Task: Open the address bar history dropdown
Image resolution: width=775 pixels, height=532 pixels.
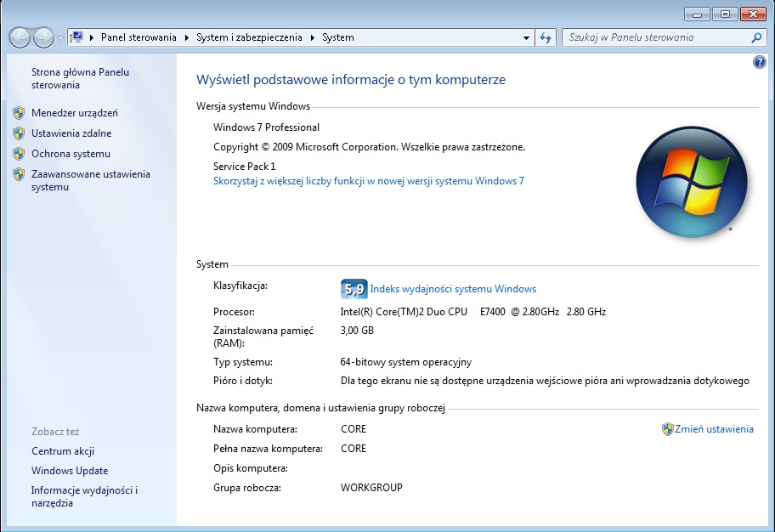Action: pyautogui.click(x=526, y=37)
